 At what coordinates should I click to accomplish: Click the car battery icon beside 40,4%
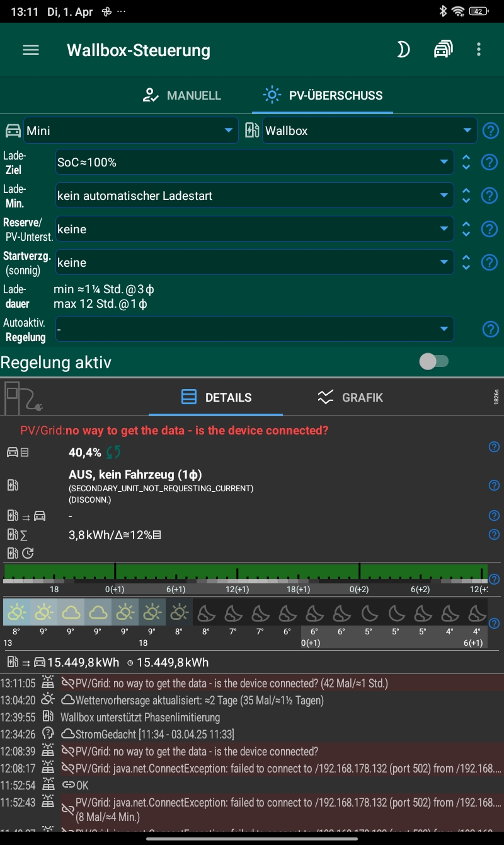[17, 452]
